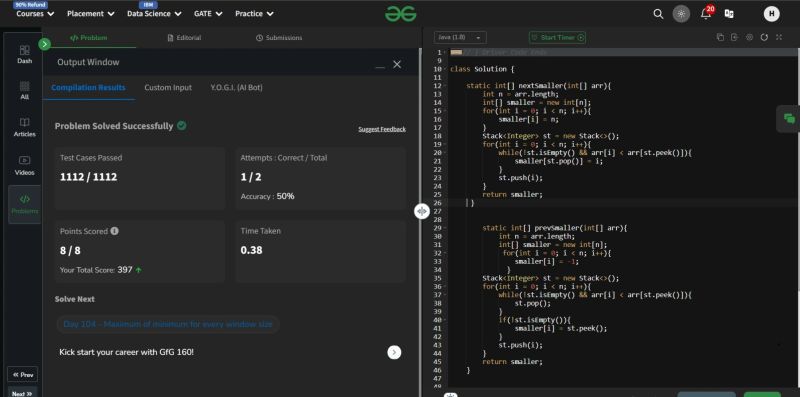
Task: Open the H profile avatar
Action: coord(771,14)
